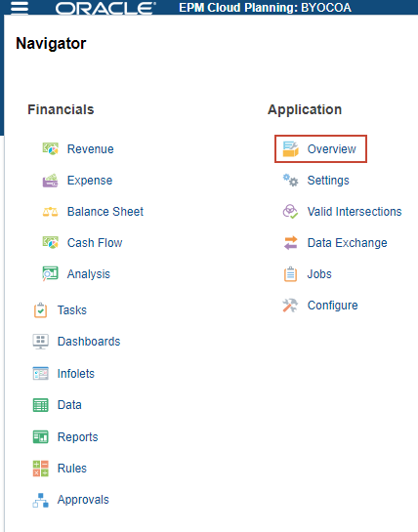The image size is (418, 532).
Task: Click the Application group heading
Action: pos(305,110)
